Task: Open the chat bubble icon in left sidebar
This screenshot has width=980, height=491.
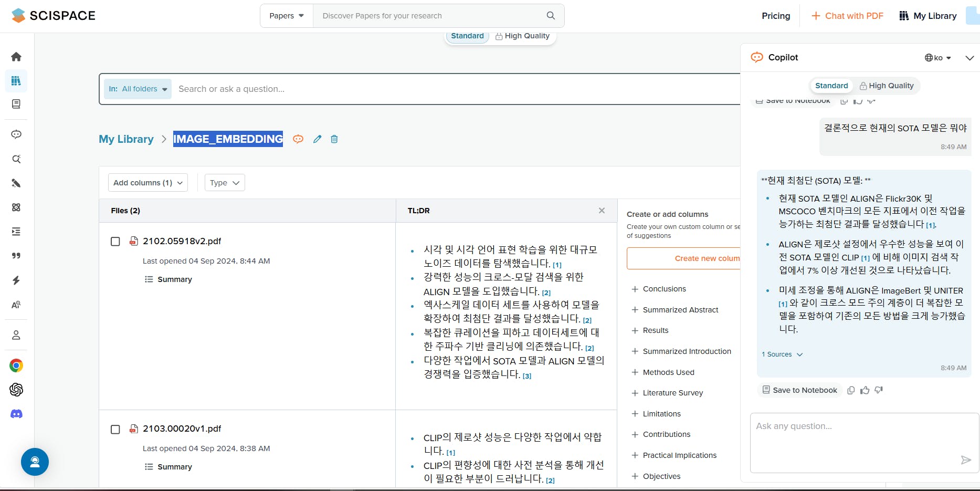Action: click(16, 134)
